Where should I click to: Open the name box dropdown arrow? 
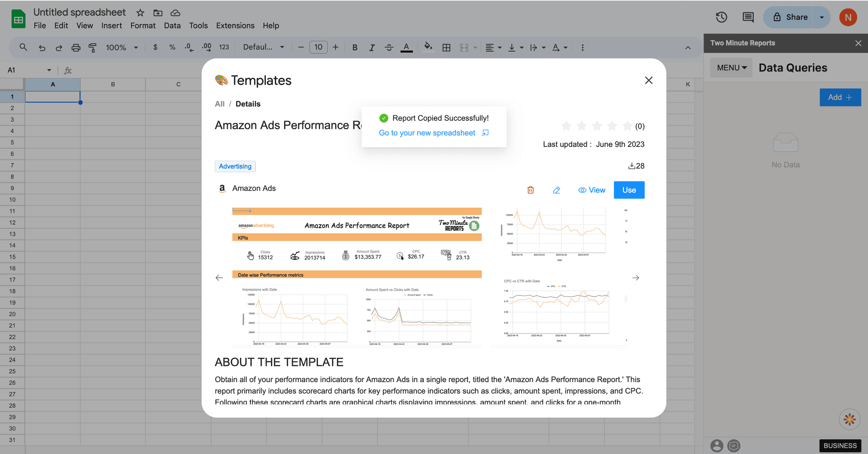point(49,70)
